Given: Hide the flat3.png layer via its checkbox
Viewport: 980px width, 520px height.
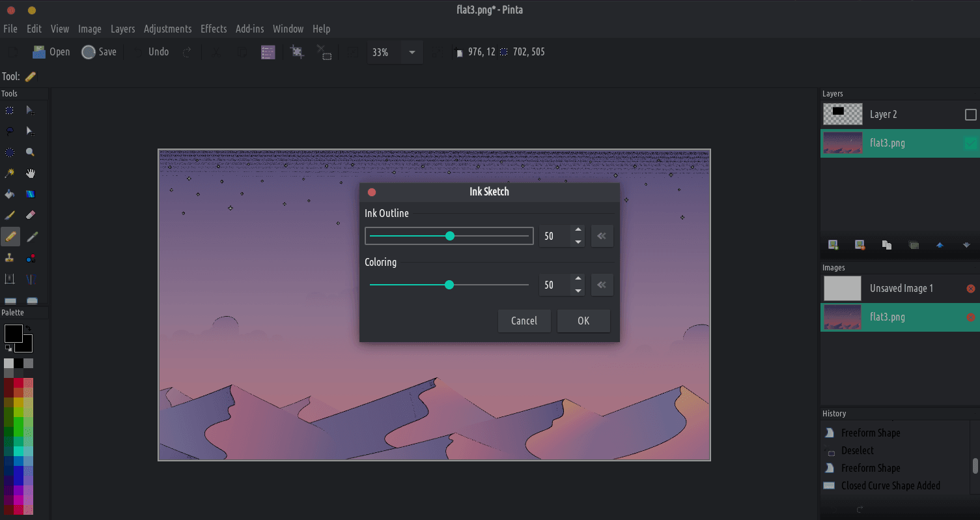Looking at the screenshot, I should click(x=970, y=143).
